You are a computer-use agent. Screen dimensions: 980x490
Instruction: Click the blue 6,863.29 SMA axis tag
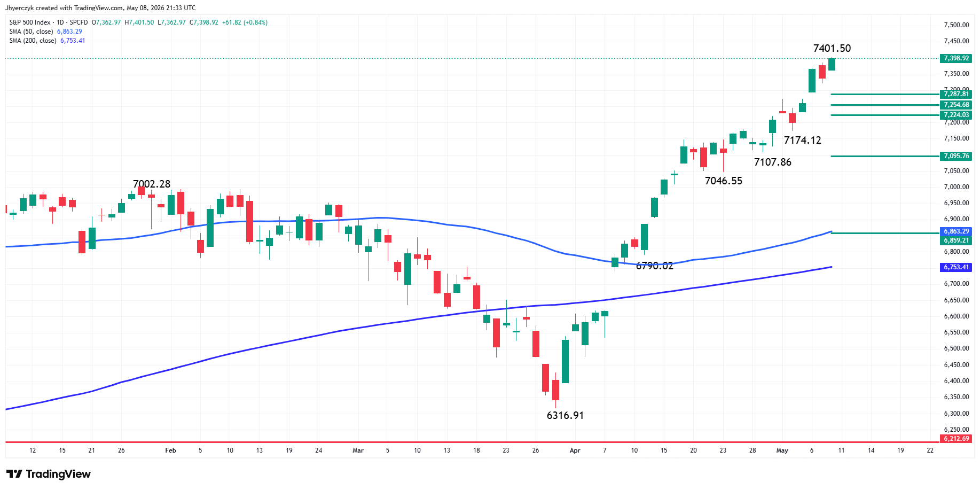tap(956, 231)
